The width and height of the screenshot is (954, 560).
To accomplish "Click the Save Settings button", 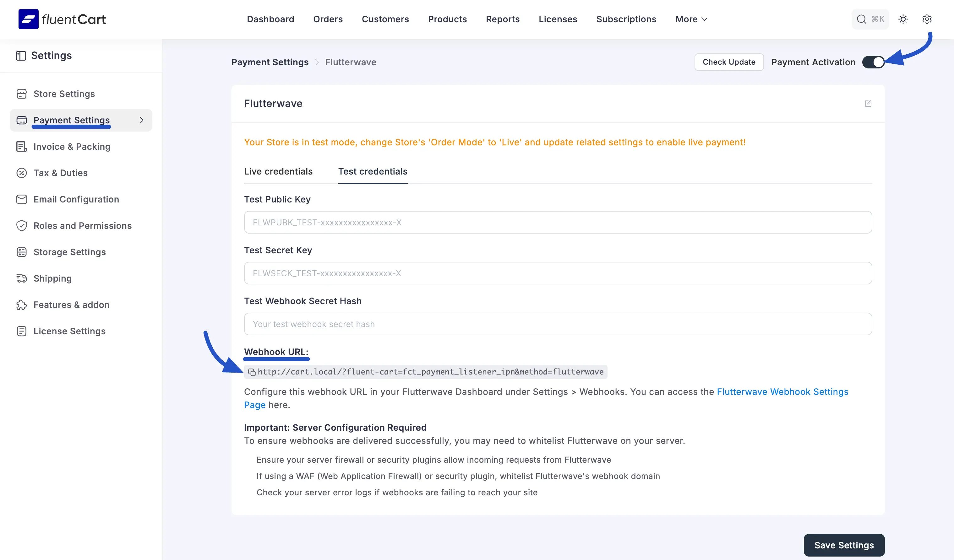I will [x=844, y=545].
